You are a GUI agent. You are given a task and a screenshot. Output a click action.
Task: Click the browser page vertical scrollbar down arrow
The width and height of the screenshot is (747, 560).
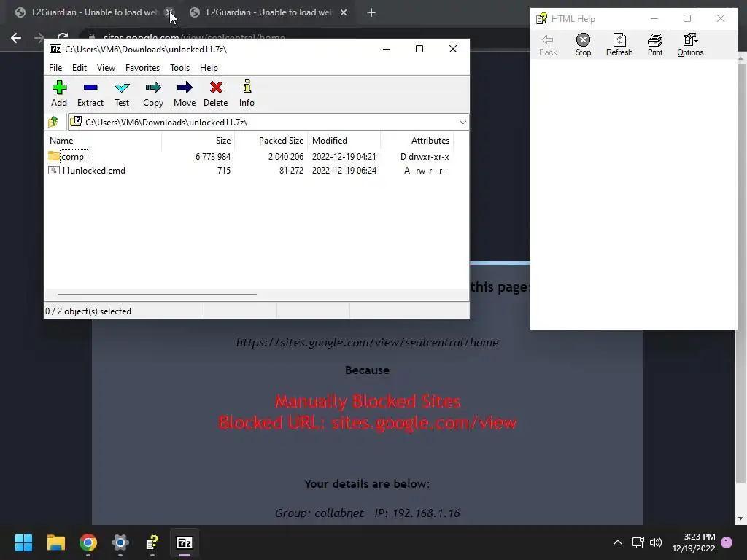point(740,518)
